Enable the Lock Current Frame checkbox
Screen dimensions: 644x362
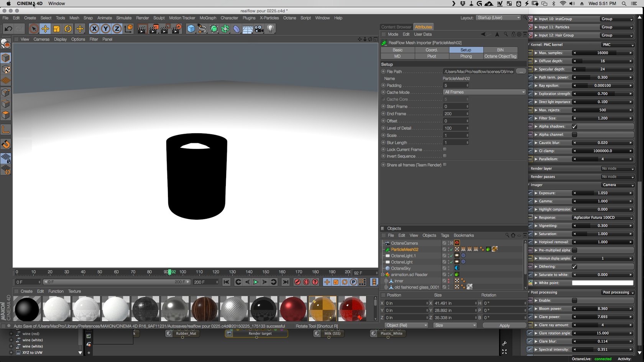[x=445, y=149]
